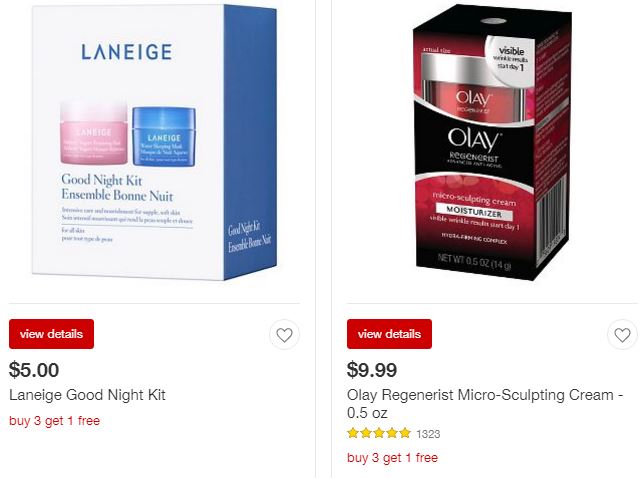
Task: Open Olay Regenerist Micro-Sculpting Cream title link
Action: (x=485, y=404)
